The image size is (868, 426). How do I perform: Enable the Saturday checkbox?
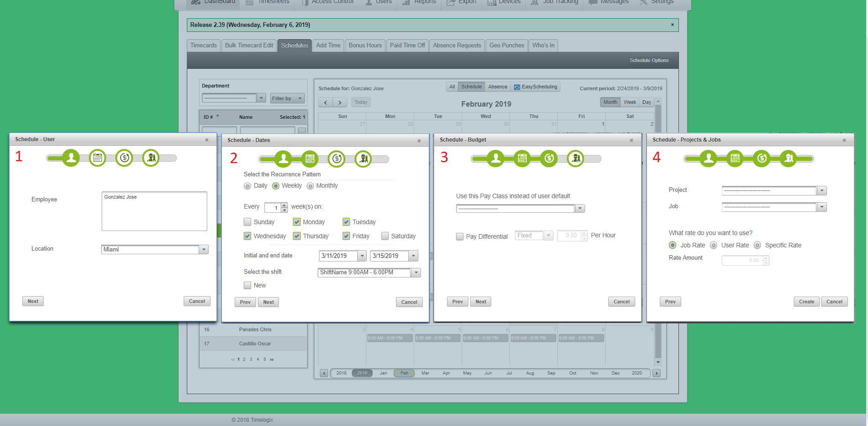click(x=385, y=236)
